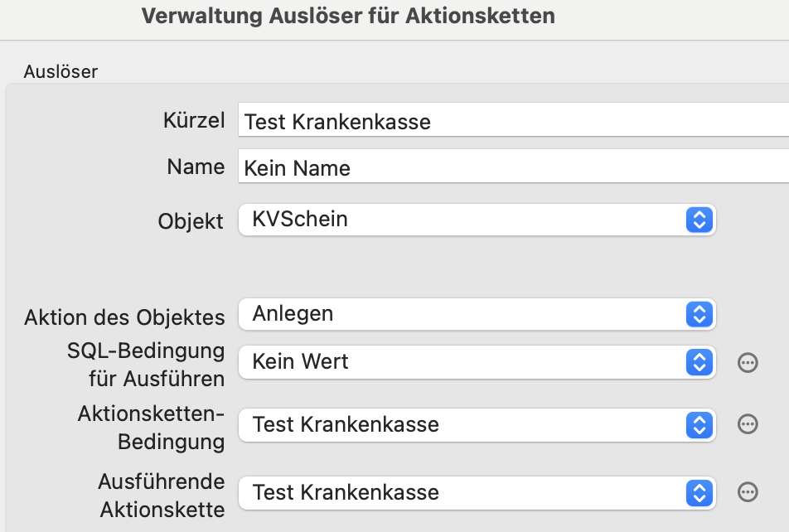Screen dimensions: 789x532
Task: Click blue chevron arrows of Objekt dropdown
Action: pos(699,220)
